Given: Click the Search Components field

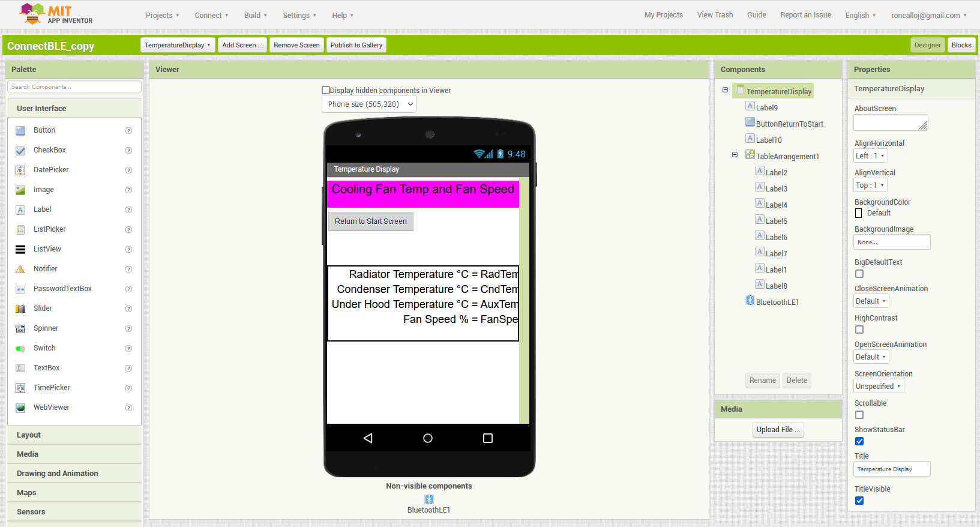Looking at the screenshot, I should point(74,87).
